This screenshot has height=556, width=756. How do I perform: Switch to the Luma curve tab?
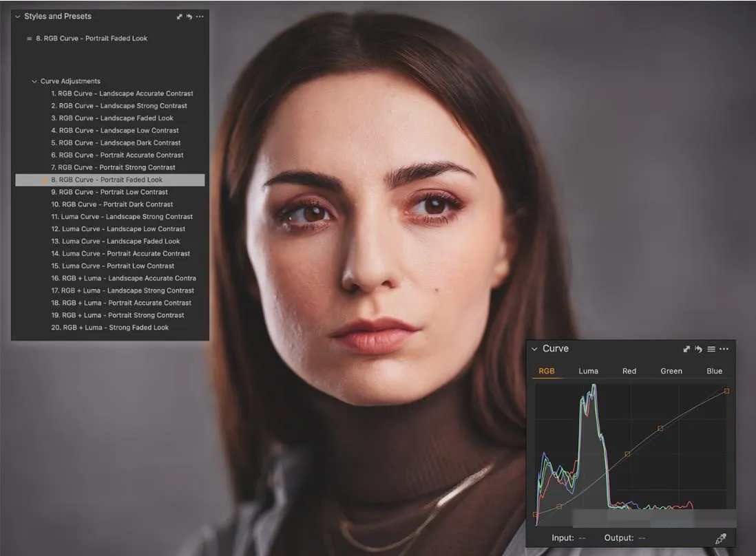tap(588, 371)
